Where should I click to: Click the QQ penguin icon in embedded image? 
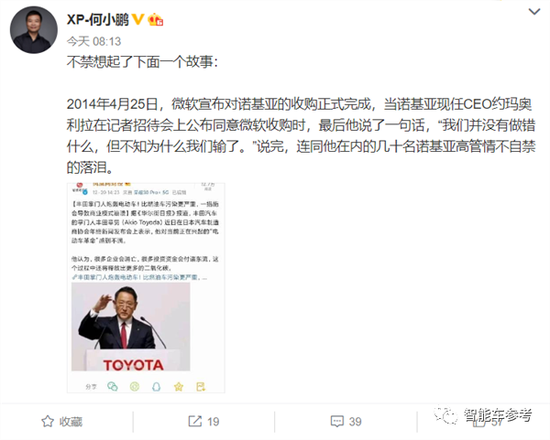(156, 387)
